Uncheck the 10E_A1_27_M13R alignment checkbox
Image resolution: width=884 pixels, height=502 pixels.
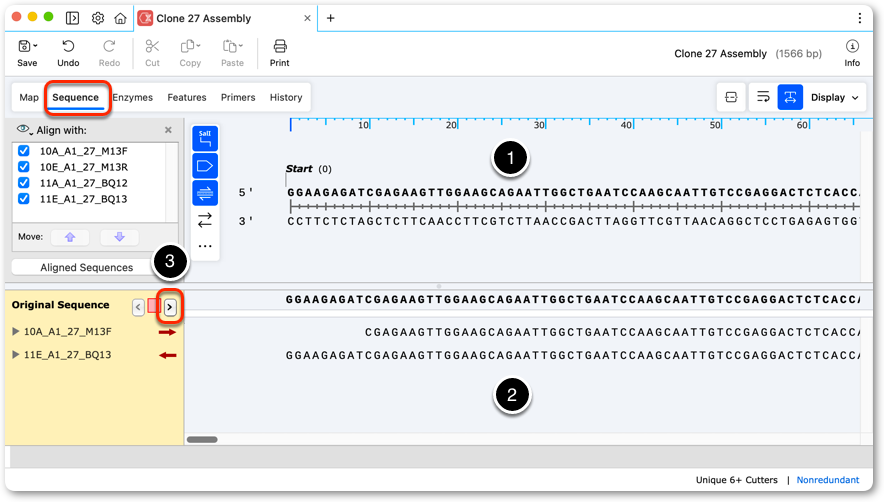24,166
